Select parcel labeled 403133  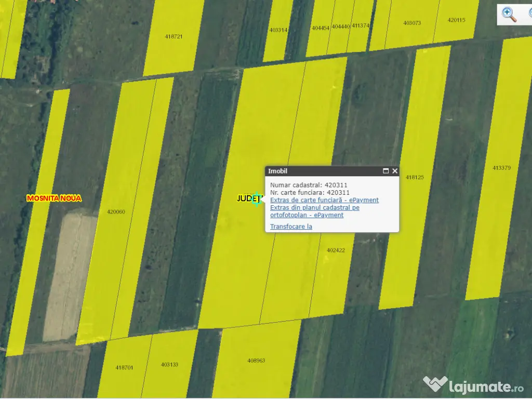(169, 365)
